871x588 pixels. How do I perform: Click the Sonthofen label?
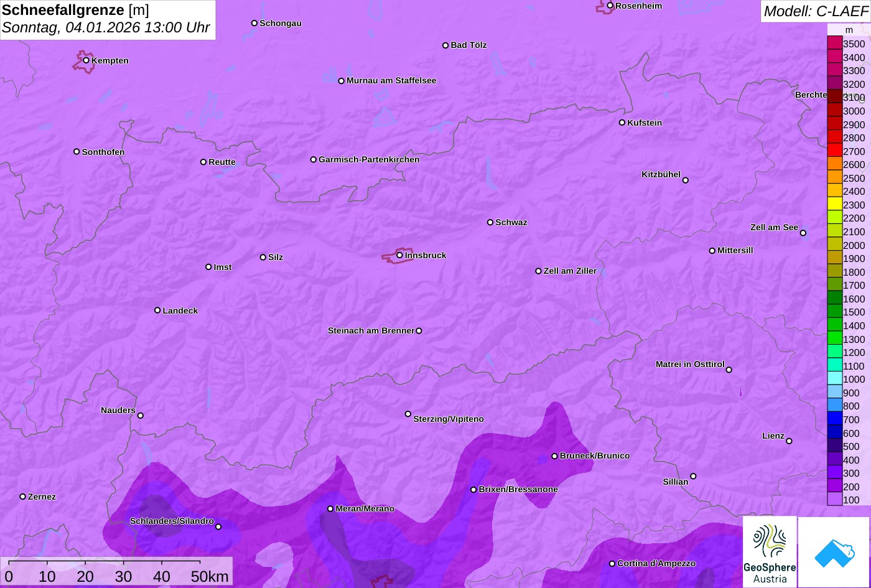pos(103,152)
